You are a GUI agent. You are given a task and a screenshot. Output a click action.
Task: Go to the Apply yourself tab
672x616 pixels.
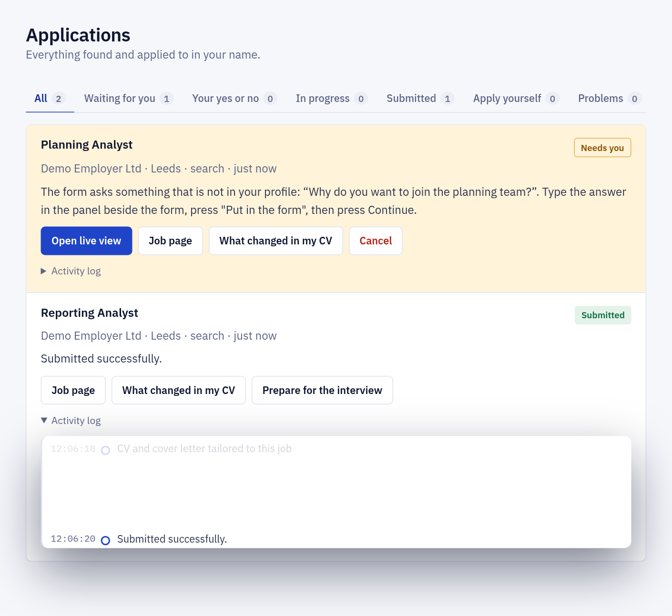pyautogui.click(x=516, y=99)
